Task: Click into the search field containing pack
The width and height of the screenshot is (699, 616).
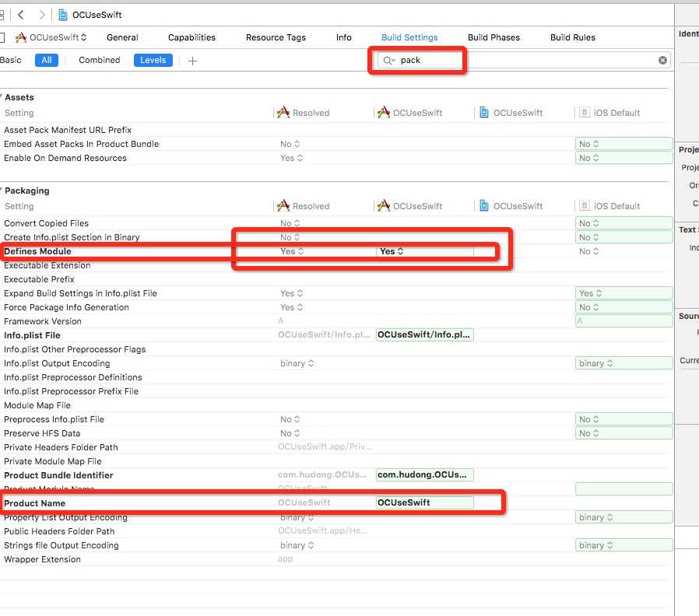Action: [x=524, y=60]
